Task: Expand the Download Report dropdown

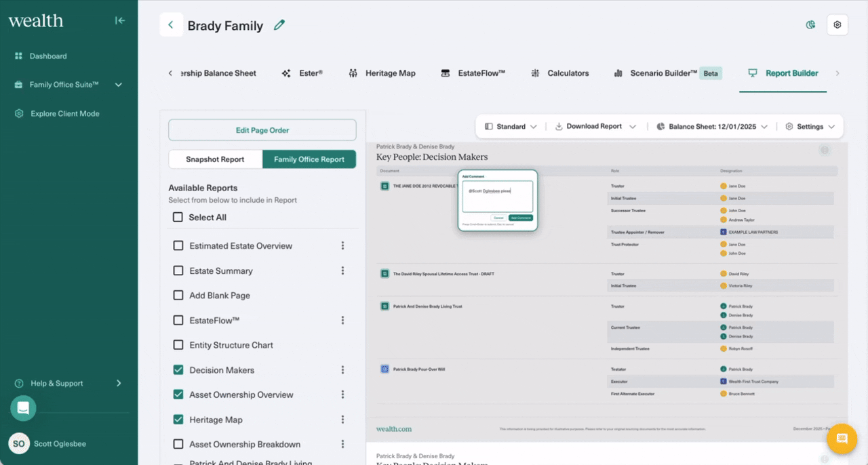Action: [595, 127]
